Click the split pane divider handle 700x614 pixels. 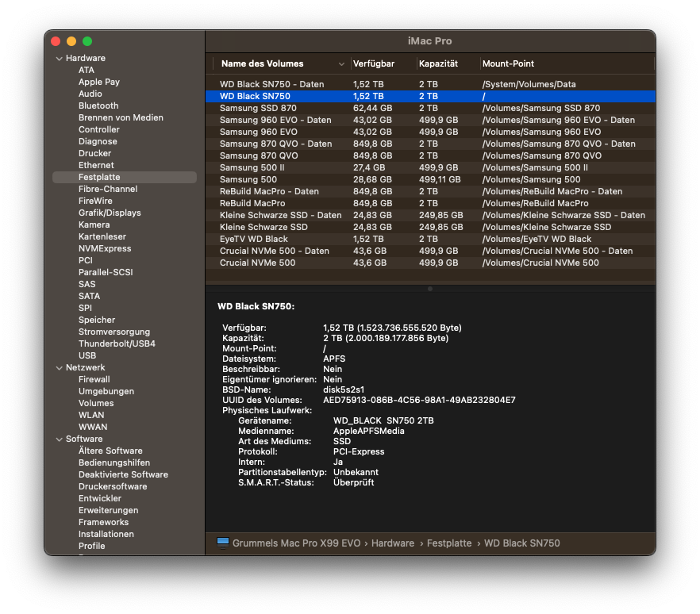click(430, 289)
